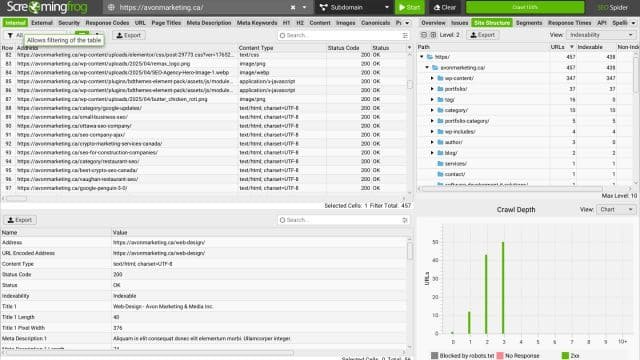Export the lower URL details panel
This screenshot has height=360, width=640.
pos(20,220)
